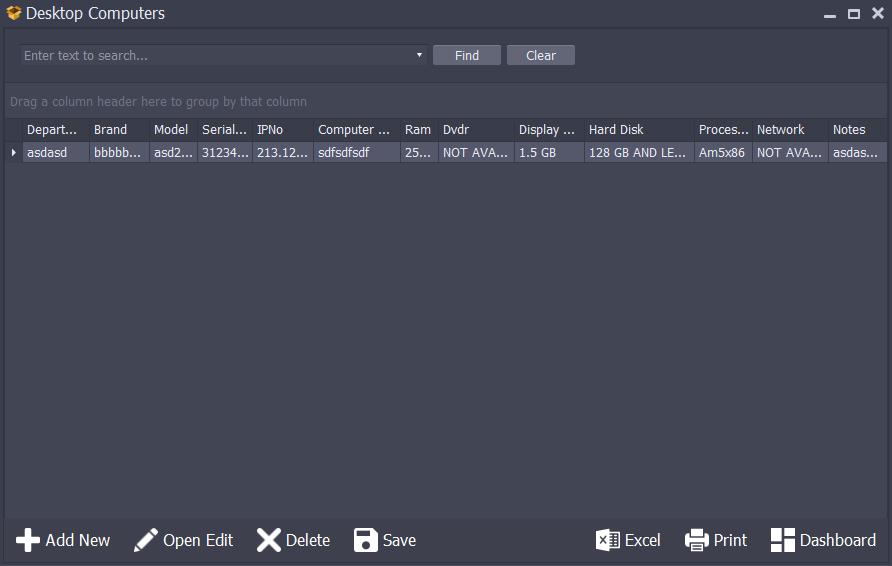Select the 'NOT AVA...' cell under Network

tap(790, 152)
